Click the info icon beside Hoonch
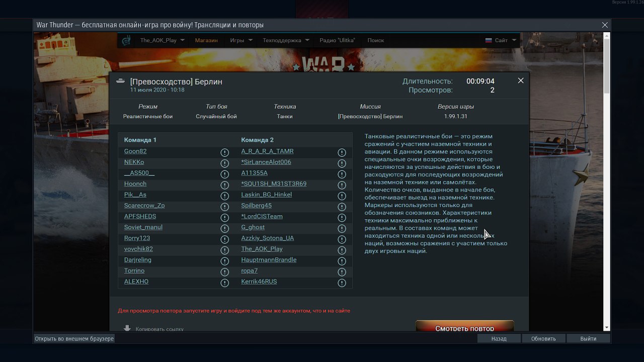The height and width of the screenshot is (362, 644). (225, 185)
